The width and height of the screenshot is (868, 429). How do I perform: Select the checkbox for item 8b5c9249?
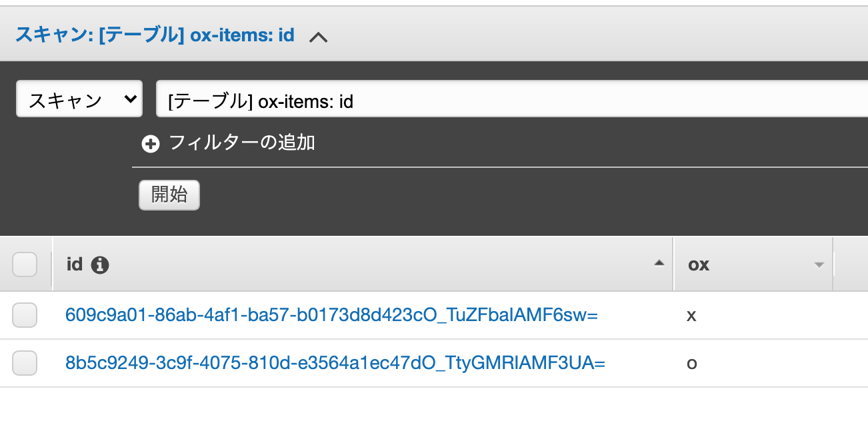coord(25,363)
